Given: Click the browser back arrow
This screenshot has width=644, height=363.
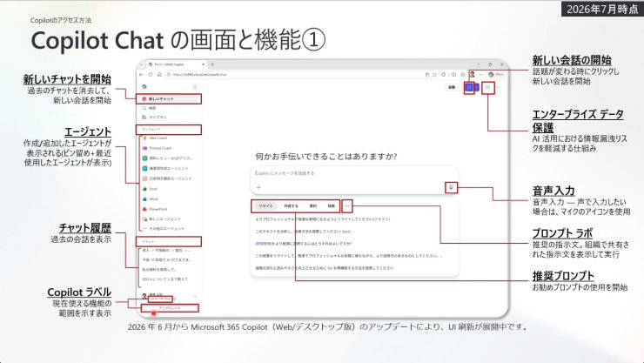Looking at the screenshot, I should (141, 75).
